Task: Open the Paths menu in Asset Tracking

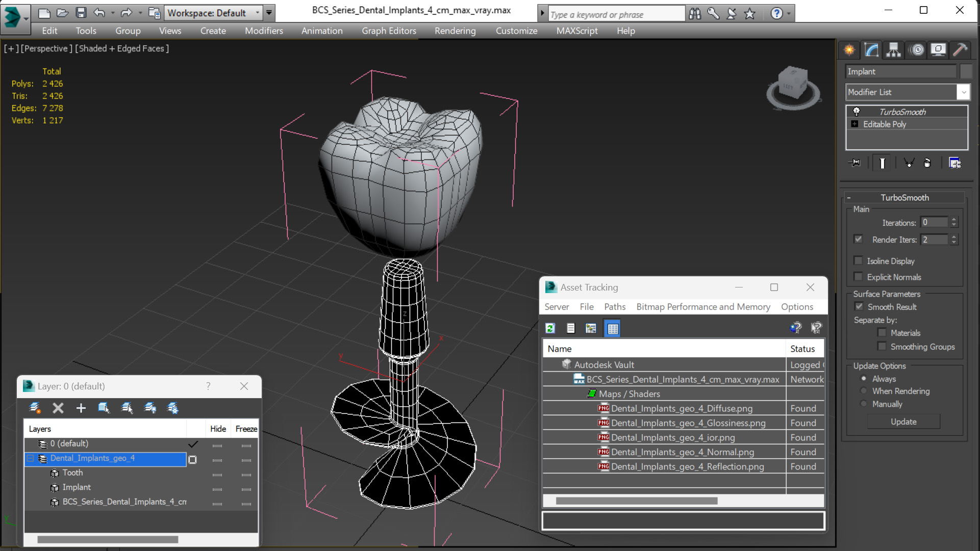Action: click(x=614, y=307)
